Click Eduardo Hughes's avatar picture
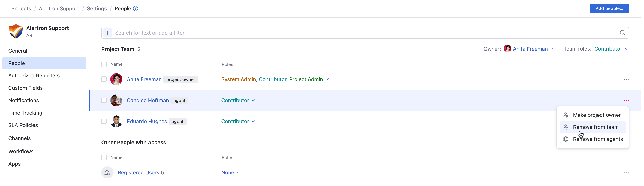644x186 pixels. (x=116, y=121)
